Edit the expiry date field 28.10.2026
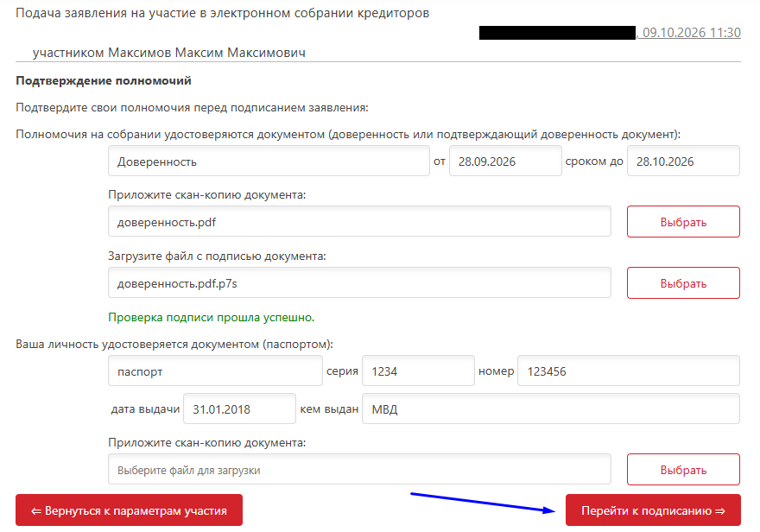Image resolution: width=760 pixels, height=532 pixels. pyautogui.click(x=683, y=161)
